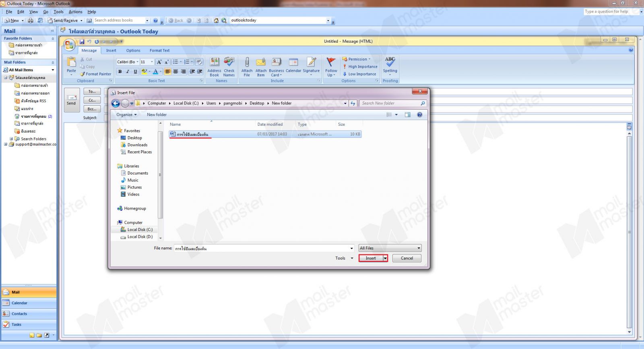Image resolution: width=644 pixels, height=349 pixels.
Task: Toggle Underline formatting in Basic Text
Action: click(x=135, y=72)
